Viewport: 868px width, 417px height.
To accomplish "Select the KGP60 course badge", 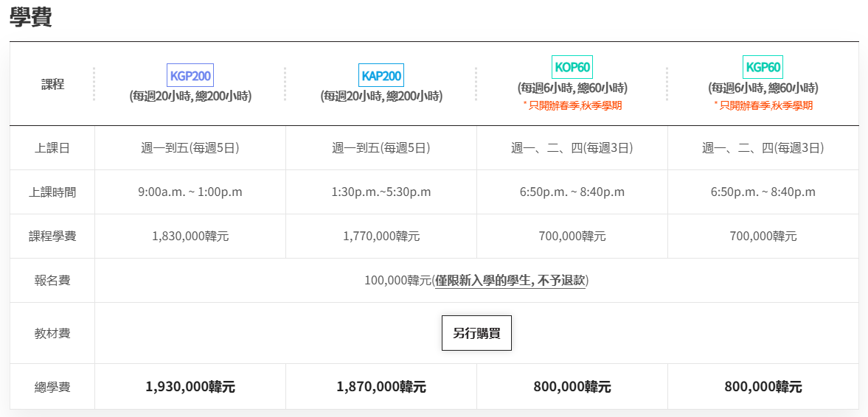I will (x=763, y=67).
